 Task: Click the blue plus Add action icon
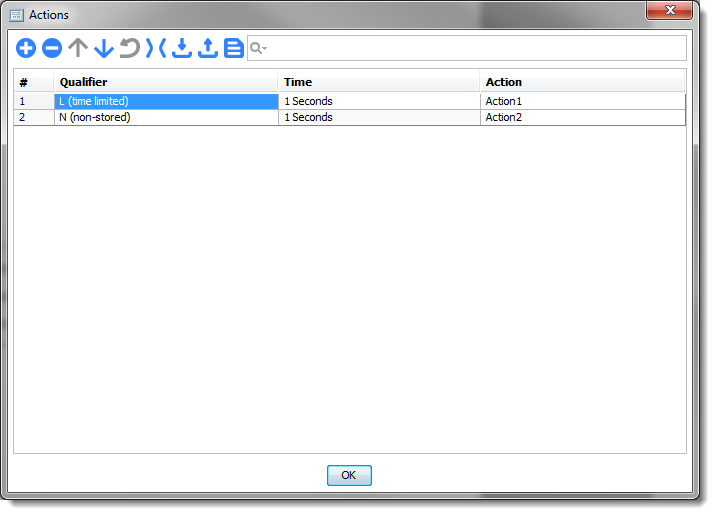point(26,48)
